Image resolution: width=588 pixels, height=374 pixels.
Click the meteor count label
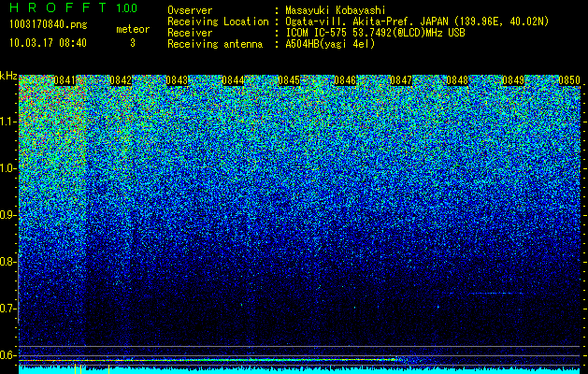(x=133, y=29)
